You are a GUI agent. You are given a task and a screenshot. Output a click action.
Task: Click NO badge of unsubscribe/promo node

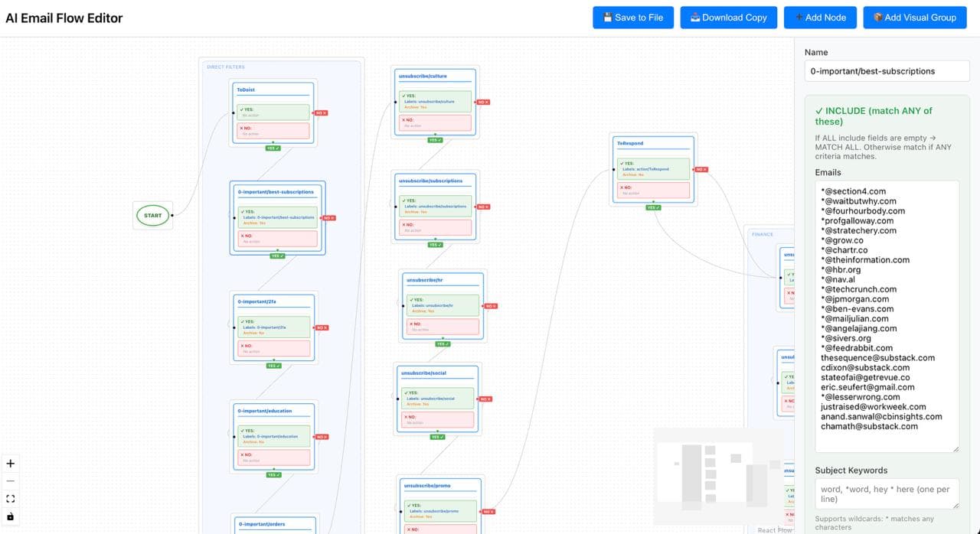[x=488, y=512]
